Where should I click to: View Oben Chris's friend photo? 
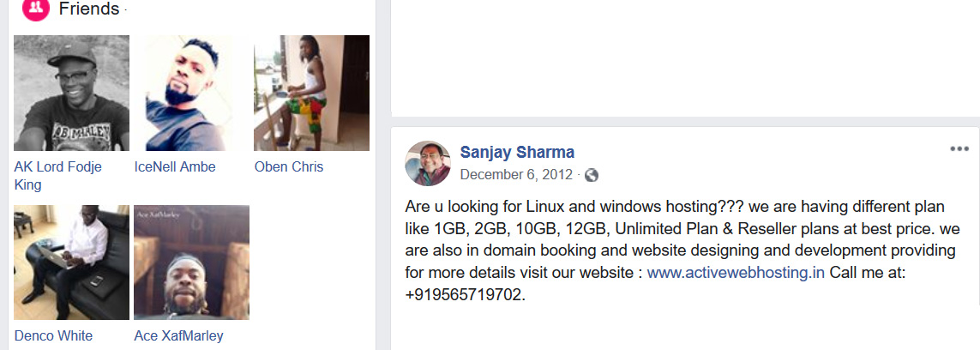311,93
